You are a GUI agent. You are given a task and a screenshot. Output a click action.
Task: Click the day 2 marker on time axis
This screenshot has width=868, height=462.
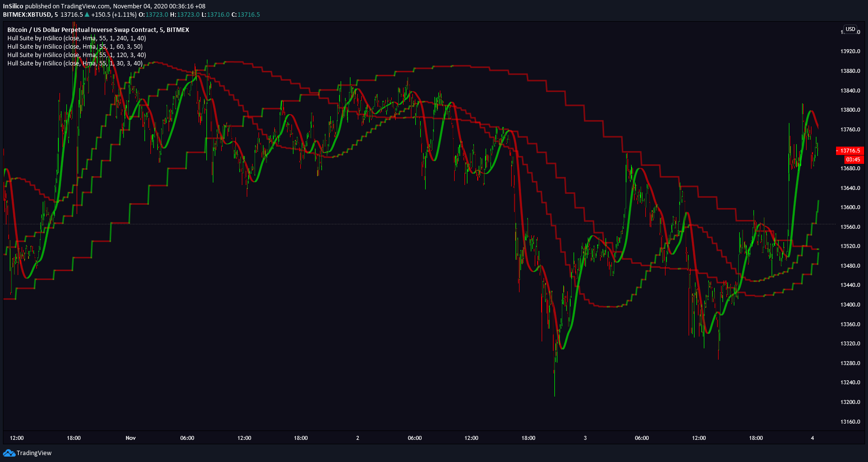click(358, 438)
